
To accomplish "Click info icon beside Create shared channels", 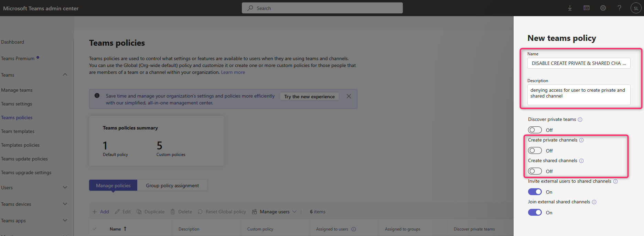I will 581,161.
